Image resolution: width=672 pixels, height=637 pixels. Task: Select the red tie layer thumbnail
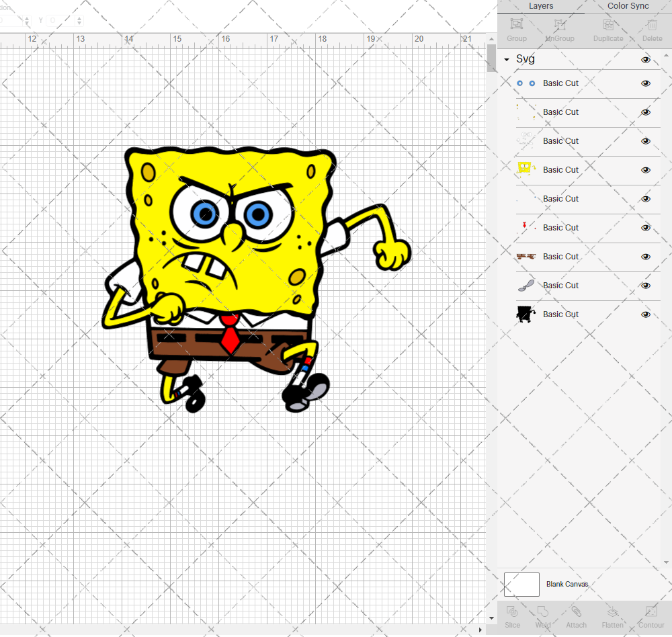tap(526, 228)
